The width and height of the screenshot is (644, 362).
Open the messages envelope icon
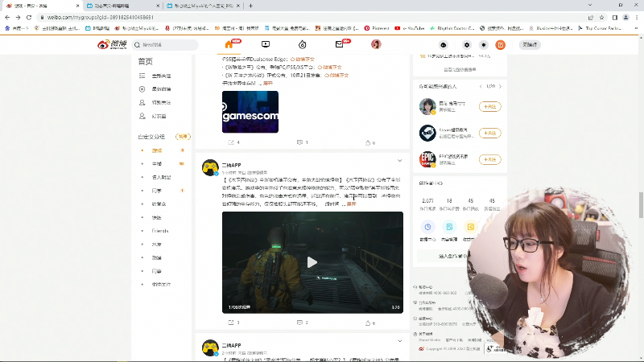coord(339,44)
